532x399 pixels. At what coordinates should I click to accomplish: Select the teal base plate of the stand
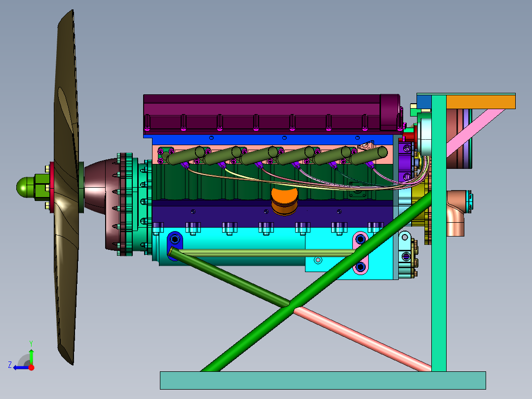click(x=323, y=380)
